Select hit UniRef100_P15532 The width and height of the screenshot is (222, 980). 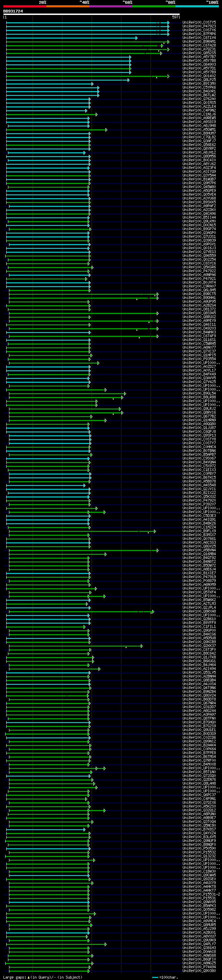click(199, 852)
